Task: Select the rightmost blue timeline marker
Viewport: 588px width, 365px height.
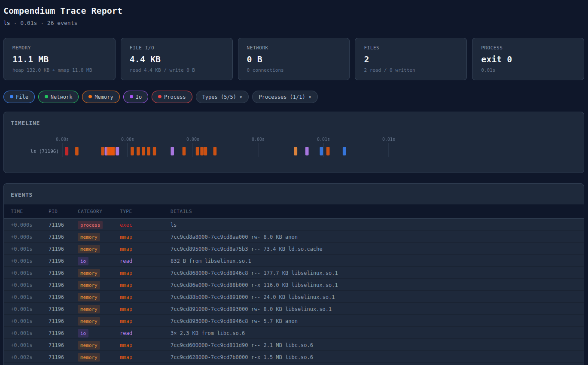Action: click(x=344, y=151)
